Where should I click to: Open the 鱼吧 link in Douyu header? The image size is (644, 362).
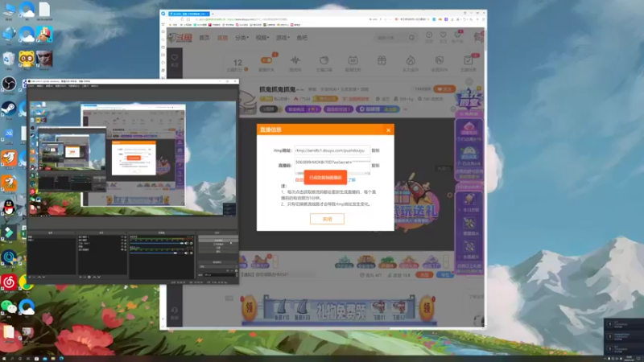(302, 38)
